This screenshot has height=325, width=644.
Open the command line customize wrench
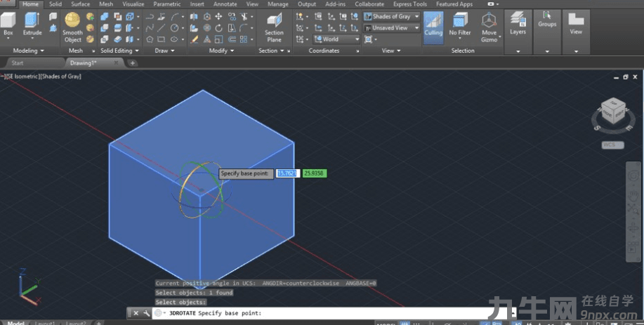146,313
